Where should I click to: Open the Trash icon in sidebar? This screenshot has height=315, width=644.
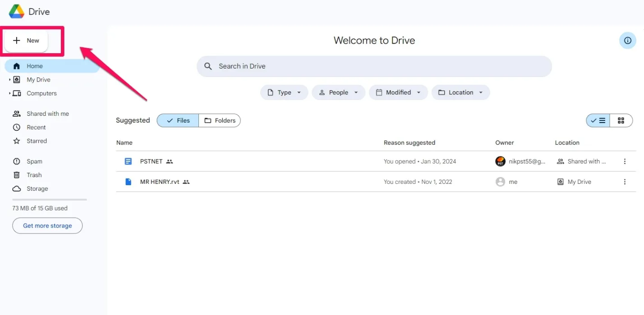[17, 175]
